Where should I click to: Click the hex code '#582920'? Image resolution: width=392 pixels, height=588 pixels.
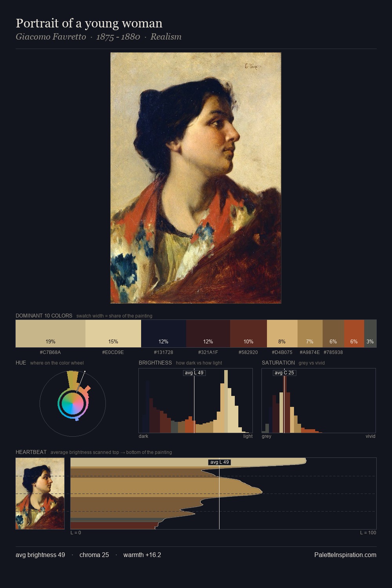pyautogui.click(x=249, y=352)
